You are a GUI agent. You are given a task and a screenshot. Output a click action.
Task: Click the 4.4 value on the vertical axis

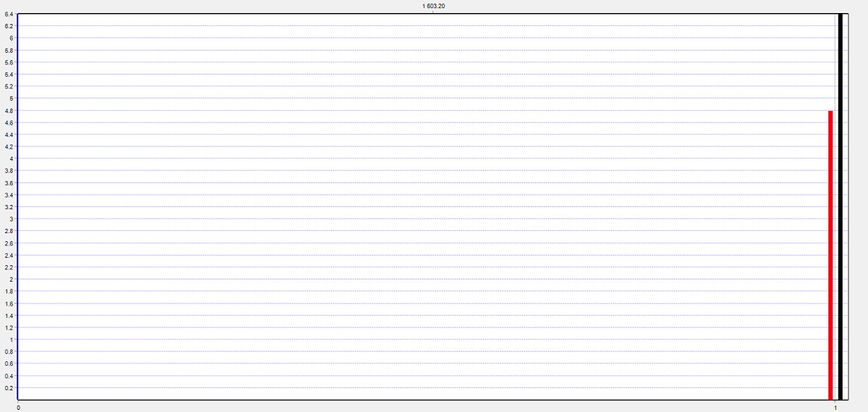[9, 134]
